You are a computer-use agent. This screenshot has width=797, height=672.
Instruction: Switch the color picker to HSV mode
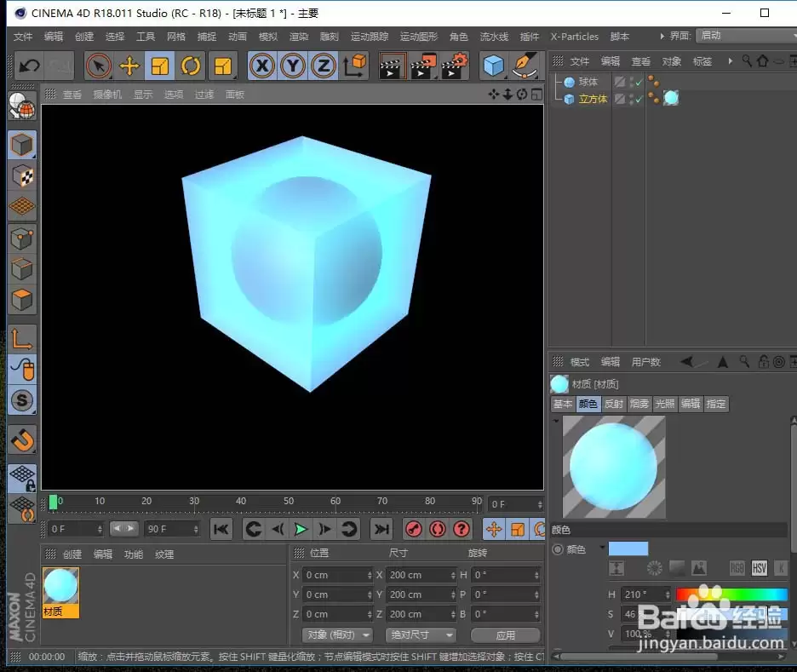pyautogui.click(x=761, y=566)
